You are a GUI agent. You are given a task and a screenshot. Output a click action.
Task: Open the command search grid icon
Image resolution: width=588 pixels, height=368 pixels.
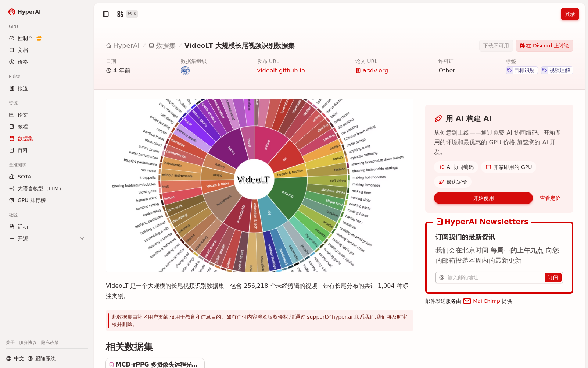coord(120,14)
